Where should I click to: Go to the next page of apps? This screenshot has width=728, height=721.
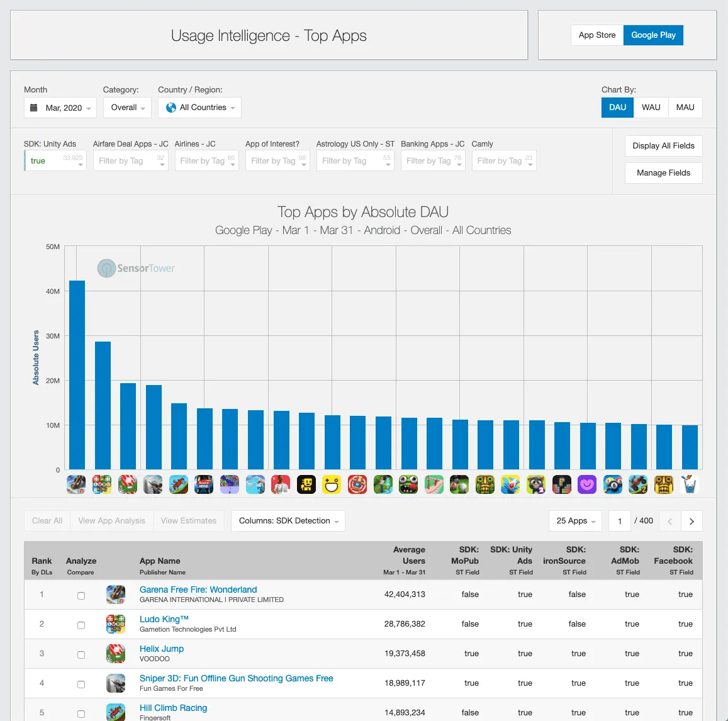tap(692, 522)
